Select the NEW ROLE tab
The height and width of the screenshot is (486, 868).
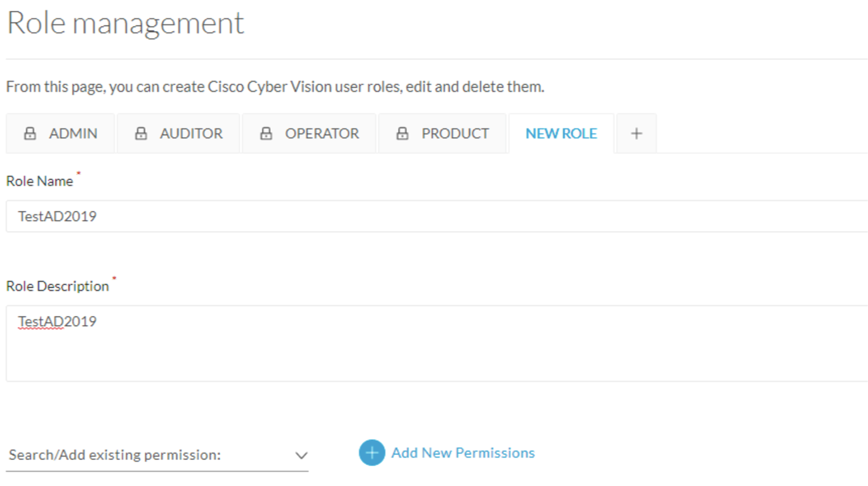click(x=561, y=133)
